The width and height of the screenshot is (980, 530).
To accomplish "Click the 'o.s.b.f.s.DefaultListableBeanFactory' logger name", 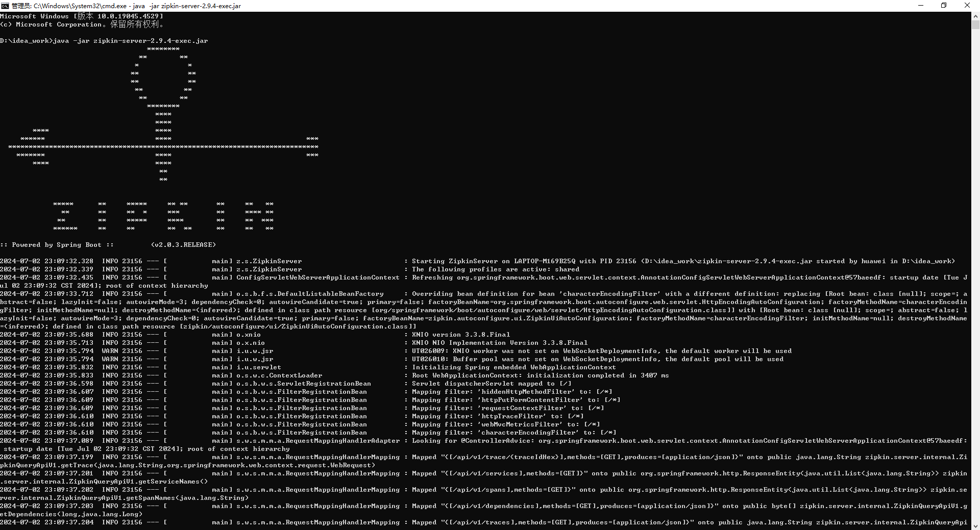I will tap(310, 294).
